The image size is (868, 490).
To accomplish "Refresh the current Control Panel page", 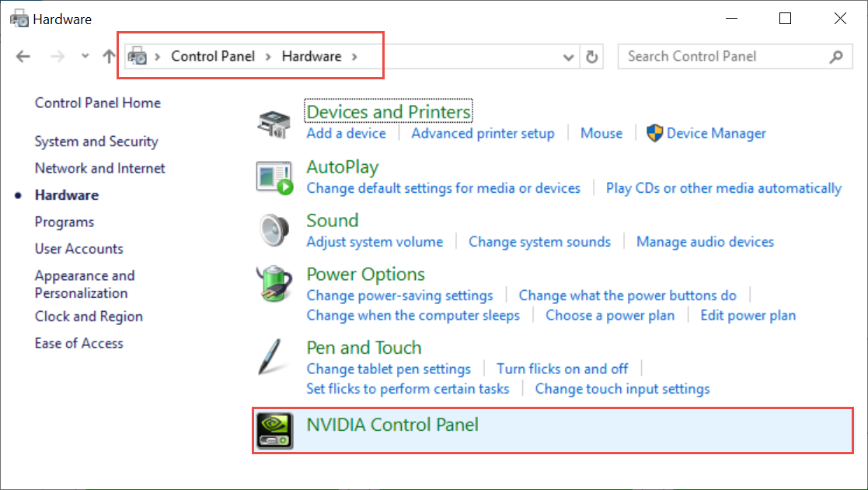I will point(591,56).
